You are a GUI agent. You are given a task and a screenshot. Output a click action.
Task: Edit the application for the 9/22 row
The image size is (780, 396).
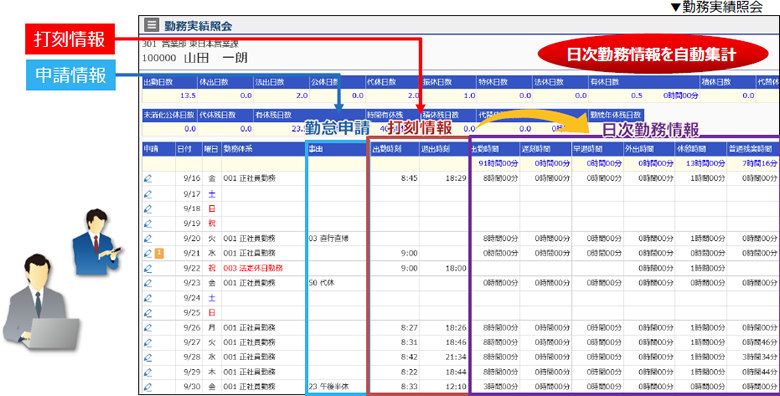[148, 268]
